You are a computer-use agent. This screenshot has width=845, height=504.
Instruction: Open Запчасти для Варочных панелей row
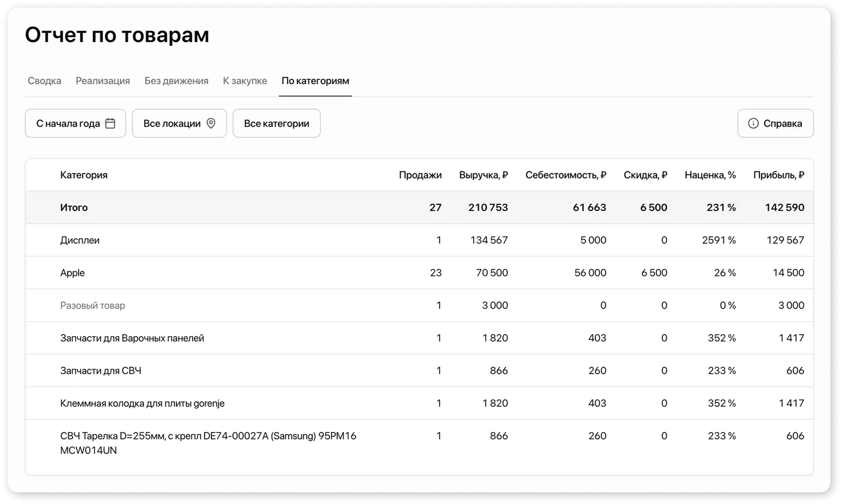132,338
